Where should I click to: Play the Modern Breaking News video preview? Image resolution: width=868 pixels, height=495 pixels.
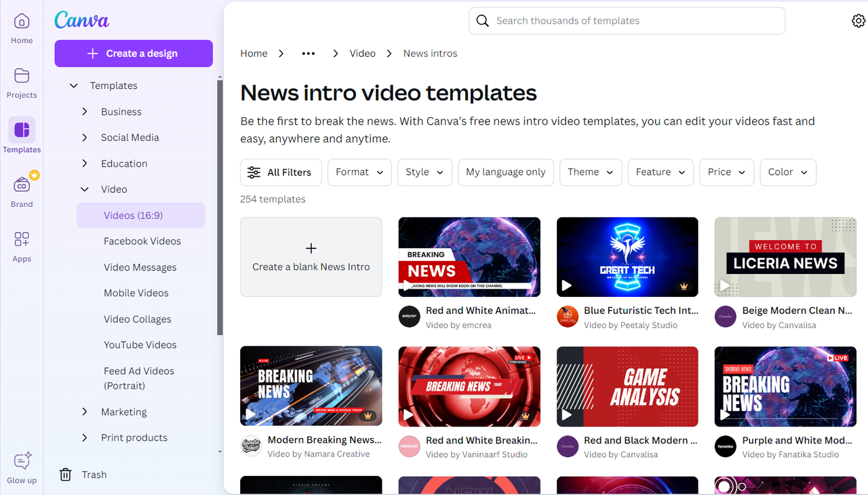pyautogui.click(x=252, y=414)
